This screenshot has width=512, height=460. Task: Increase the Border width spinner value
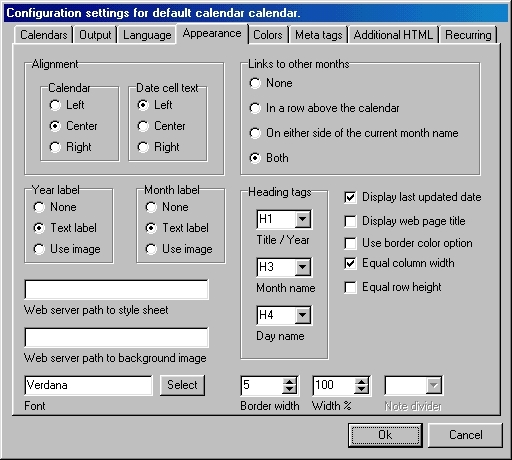(x=289, y=382)
